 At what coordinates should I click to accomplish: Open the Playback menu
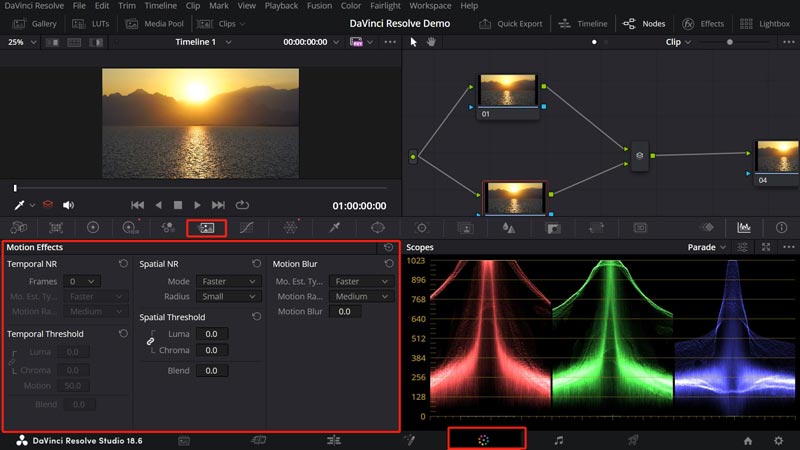[x=281, y=6]
